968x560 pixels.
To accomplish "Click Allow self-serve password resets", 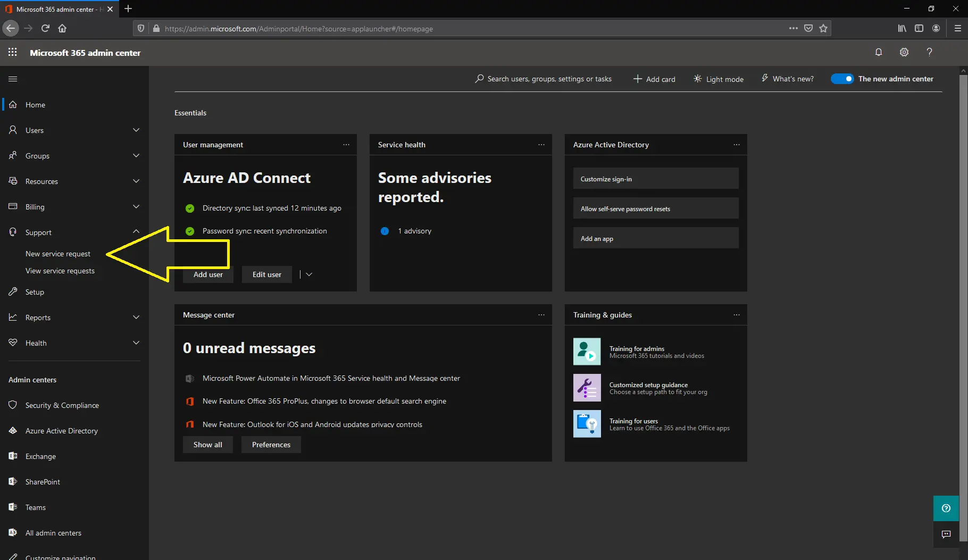I will tap(656, 208).
